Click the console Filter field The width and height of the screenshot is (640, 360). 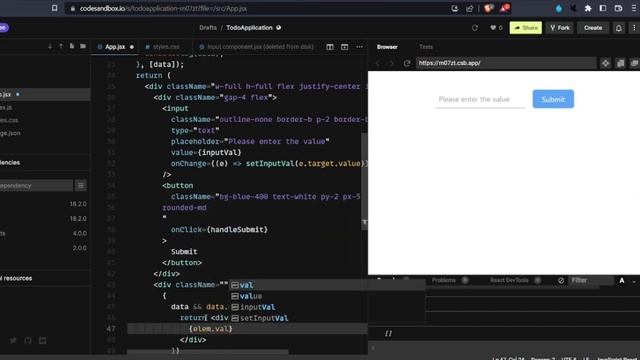tap(590, 280)
